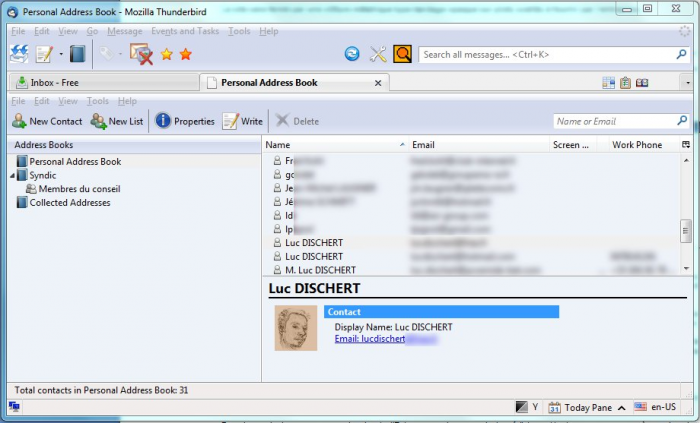Click the en-US language flag indicator

click(655, 407)
